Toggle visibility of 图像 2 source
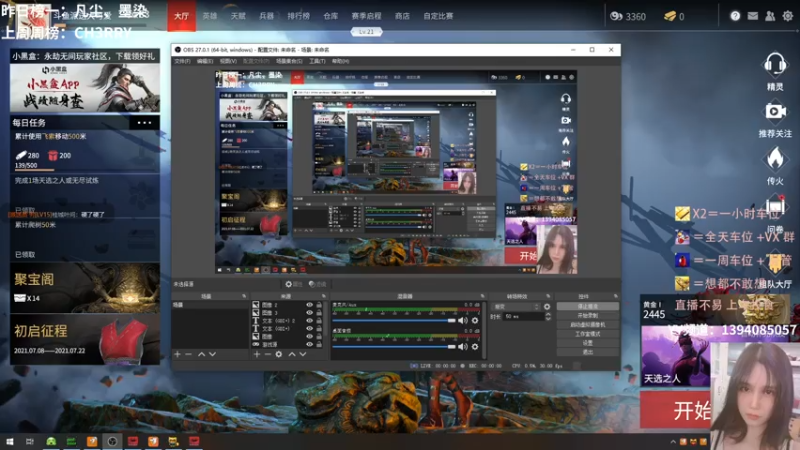The image size is (800, 450). (x=309, y=305)
